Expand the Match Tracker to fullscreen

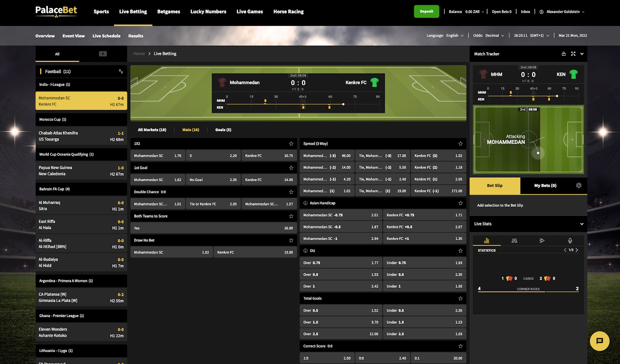pyautogui.click(x=573, y=54)
